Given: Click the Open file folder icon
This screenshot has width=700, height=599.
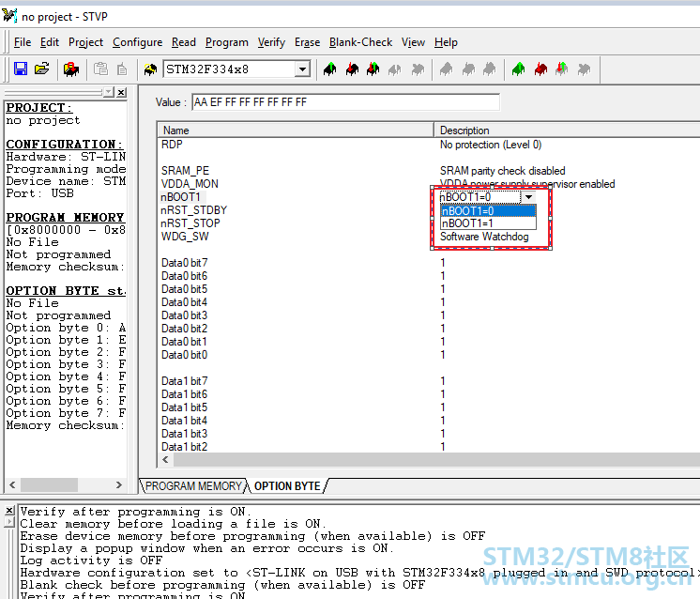Looking at the screenshot, I should click(42, 69).
